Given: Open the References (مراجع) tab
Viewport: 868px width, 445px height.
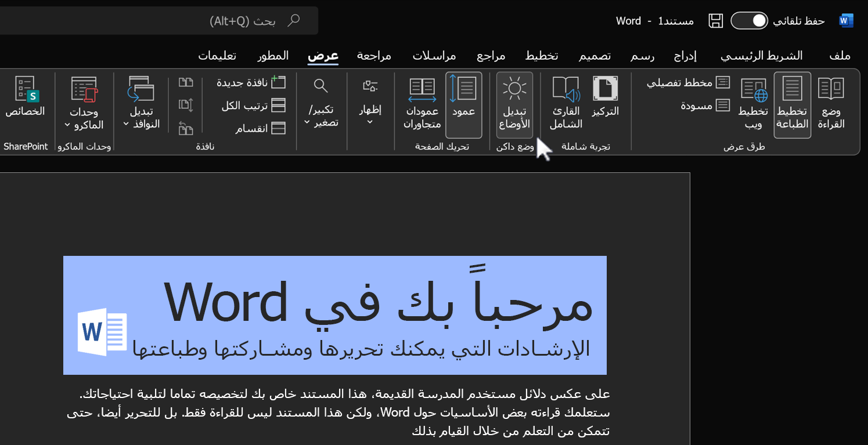Looking at the screenshot, I should pyautogui.click(x=491, y=56).
